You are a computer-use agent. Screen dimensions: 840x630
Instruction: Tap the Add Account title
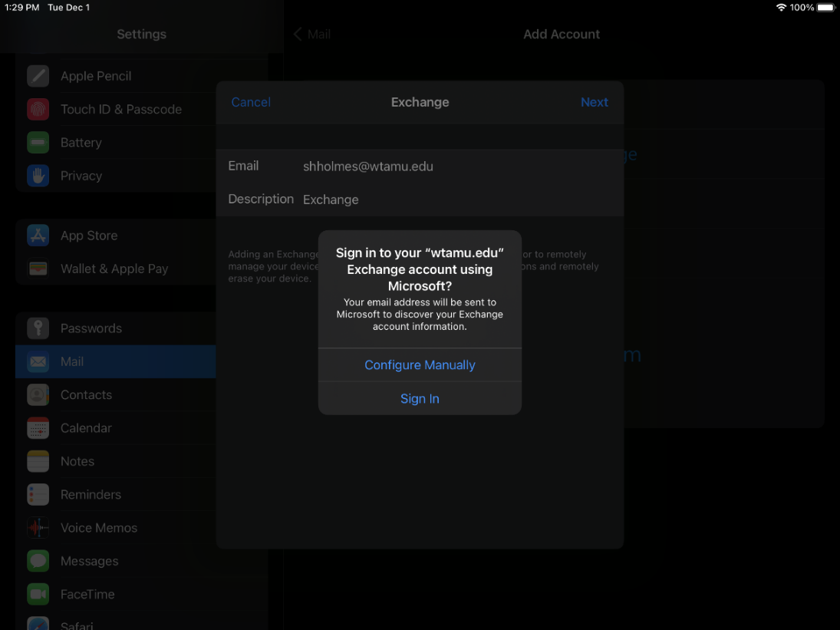click(x=562, y=35)
